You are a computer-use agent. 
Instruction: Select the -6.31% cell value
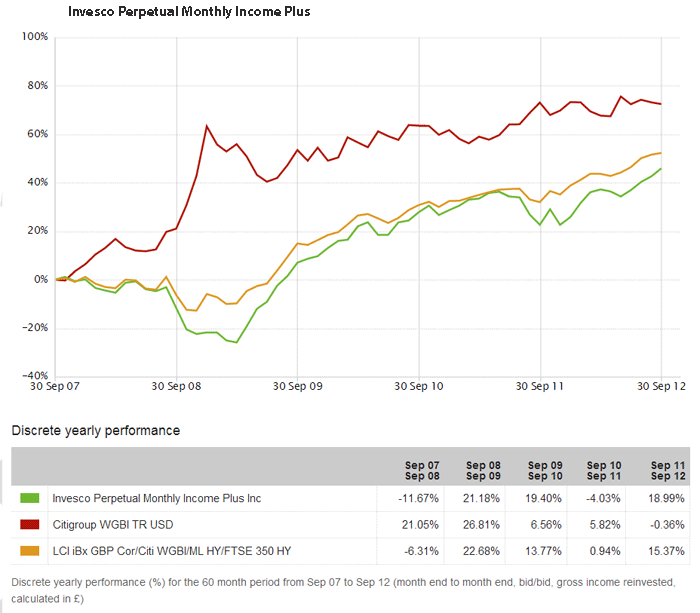point(421,551)
